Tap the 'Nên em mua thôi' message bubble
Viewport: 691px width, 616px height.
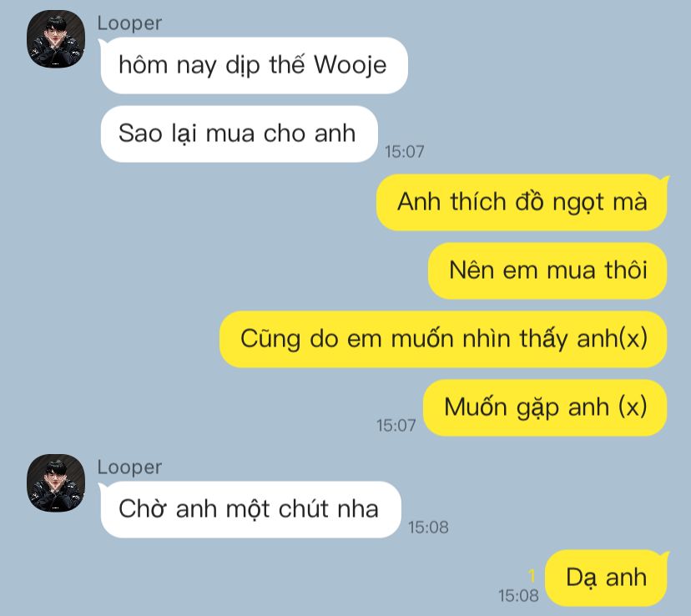click(547, 270)
